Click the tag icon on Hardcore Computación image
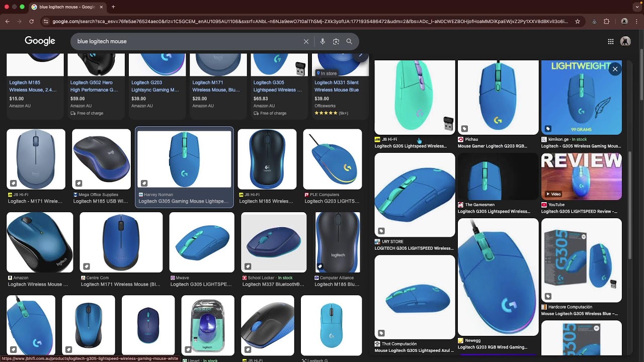The image size is (644, 362). [x=548, y=296]
